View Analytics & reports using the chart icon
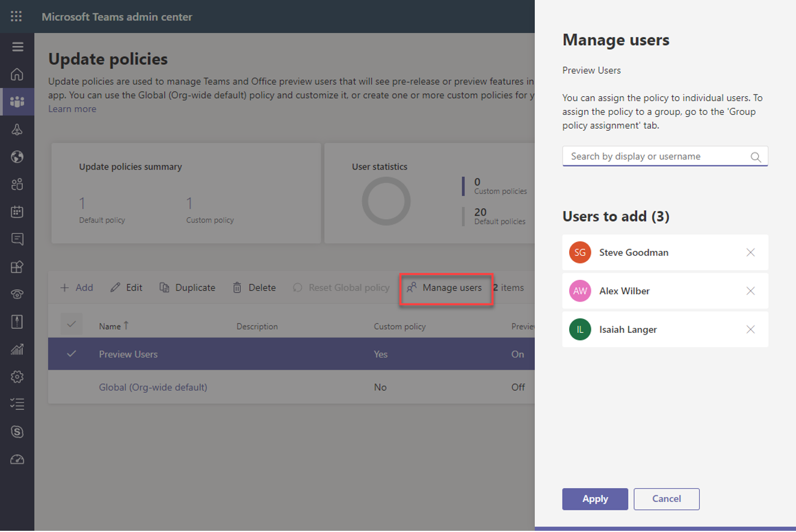This screenshot has width=796, height=532. click(x=17, y=349)
